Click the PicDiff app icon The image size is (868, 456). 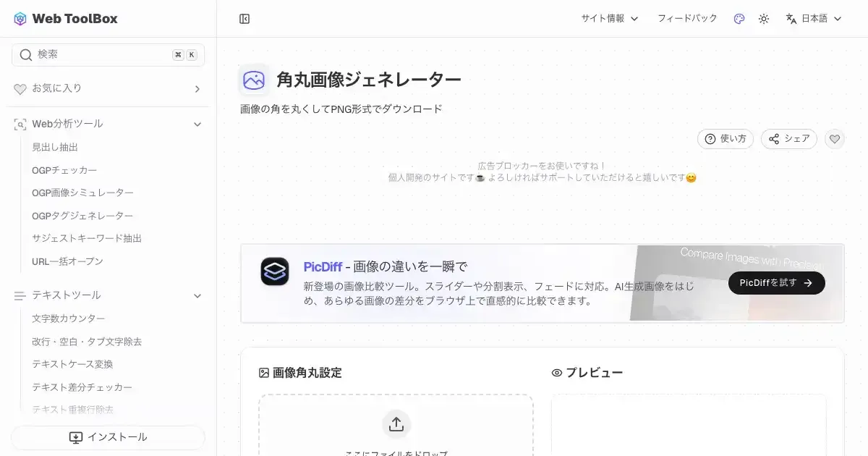(275, 271)
